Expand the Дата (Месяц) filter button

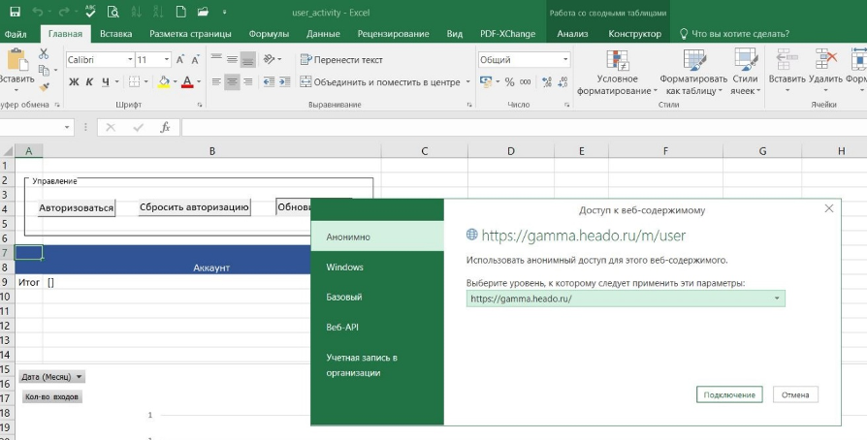(52, 377)
